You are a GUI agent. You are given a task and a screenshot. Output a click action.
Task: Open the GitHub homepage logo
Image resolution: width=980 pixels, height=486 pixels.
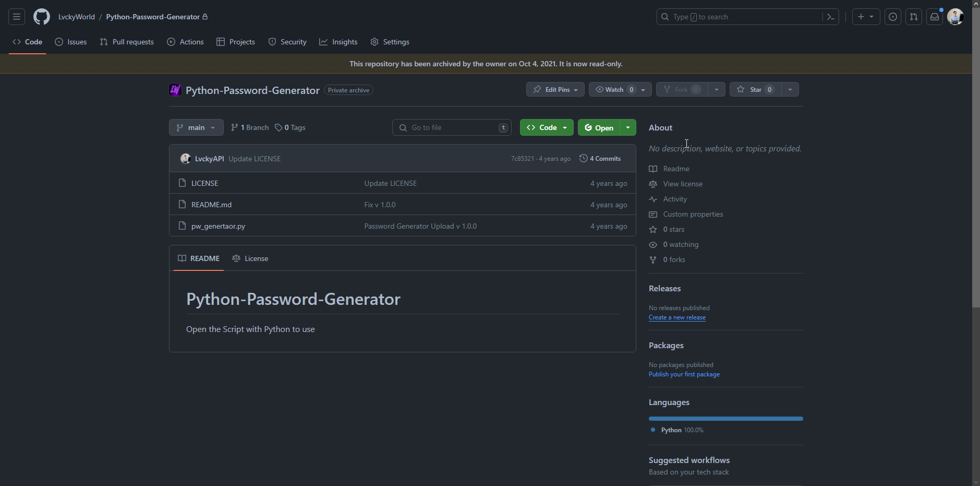tap(42, 17)
